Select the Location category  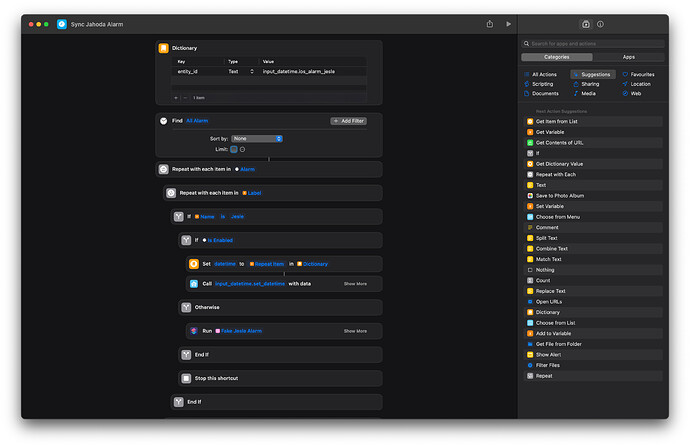637,84
